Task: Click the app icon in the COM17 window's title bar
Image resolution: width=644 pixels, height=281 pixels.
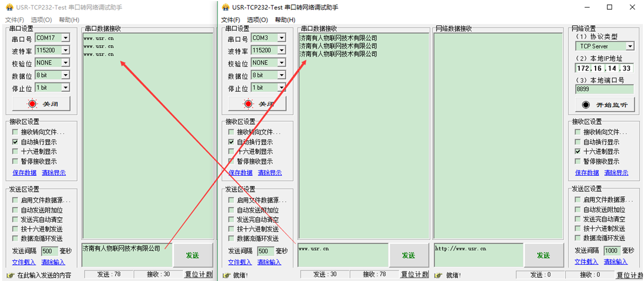Action: [x=9, y=8]
